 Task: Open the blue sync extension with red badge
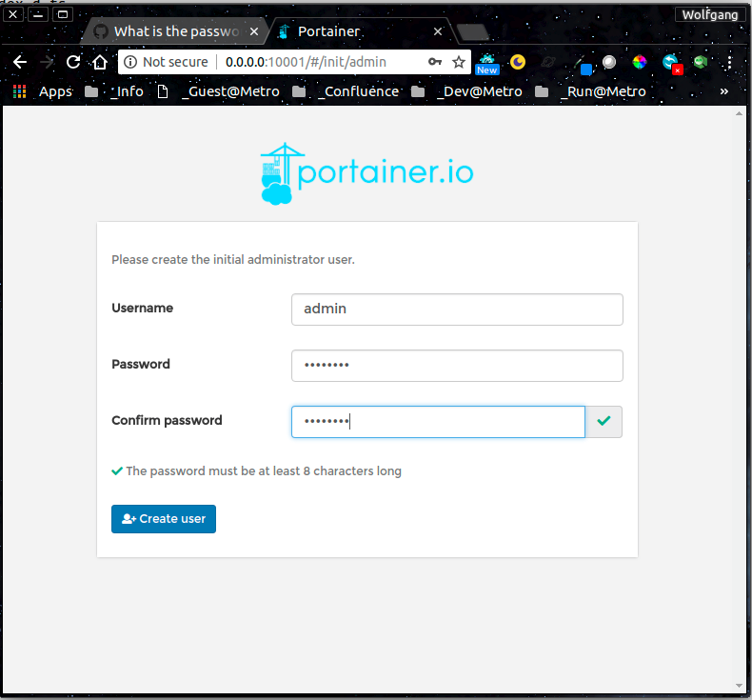click(671, 63)
